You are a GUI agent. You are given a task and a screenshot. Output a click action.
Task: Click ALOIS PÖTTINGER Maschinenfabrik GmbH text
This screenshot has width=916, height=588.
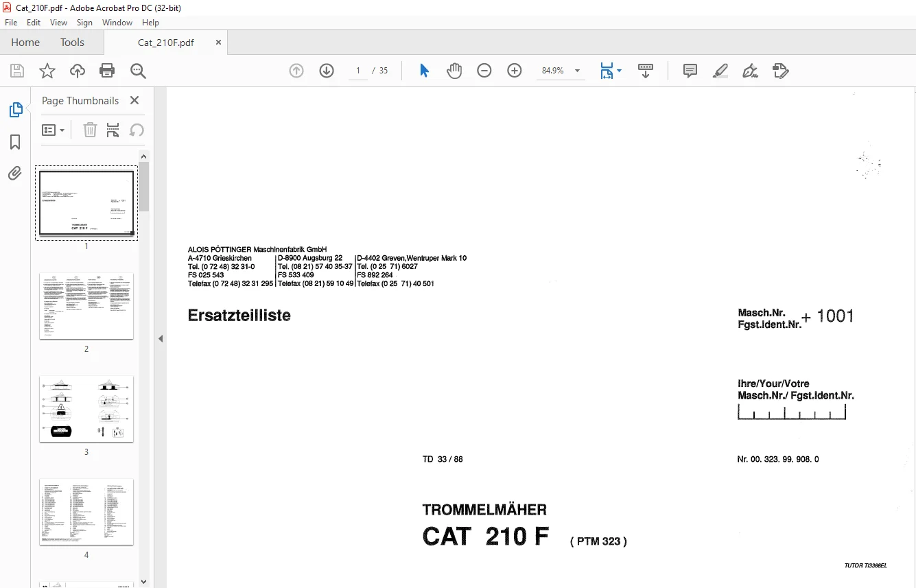point(257,250)
